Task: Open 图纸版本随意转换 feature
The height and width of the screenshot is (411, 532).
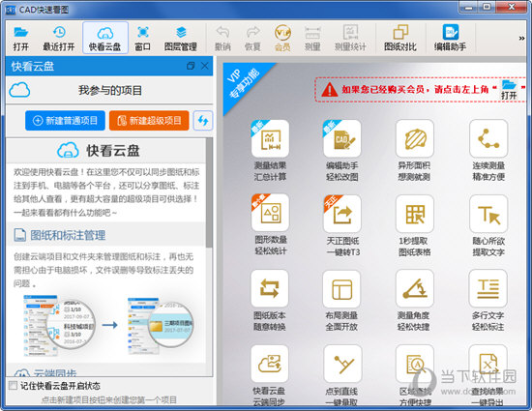Action: click(x=270, y=301)
